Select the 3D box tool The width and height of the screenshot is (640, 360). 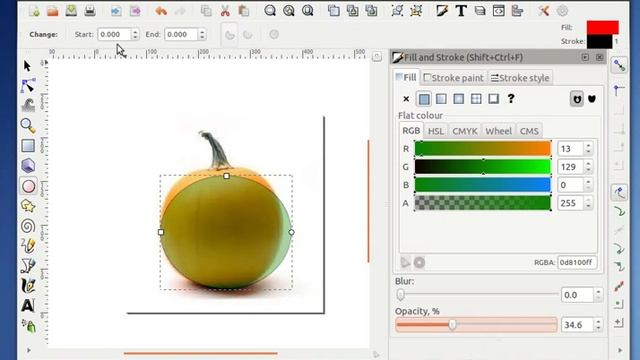pos(28,165)
